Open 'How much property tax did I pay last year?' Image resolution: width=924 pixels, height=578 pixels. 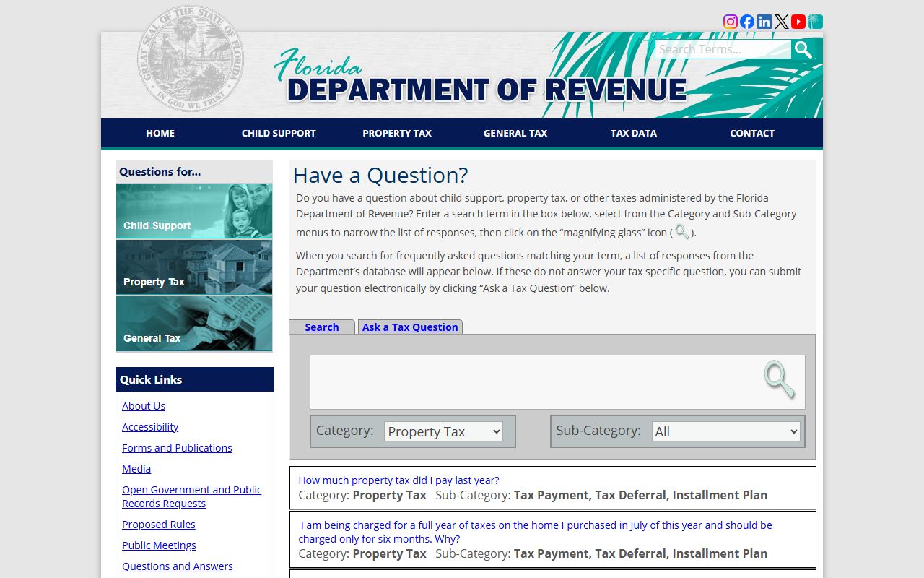[x=398, y=480]
